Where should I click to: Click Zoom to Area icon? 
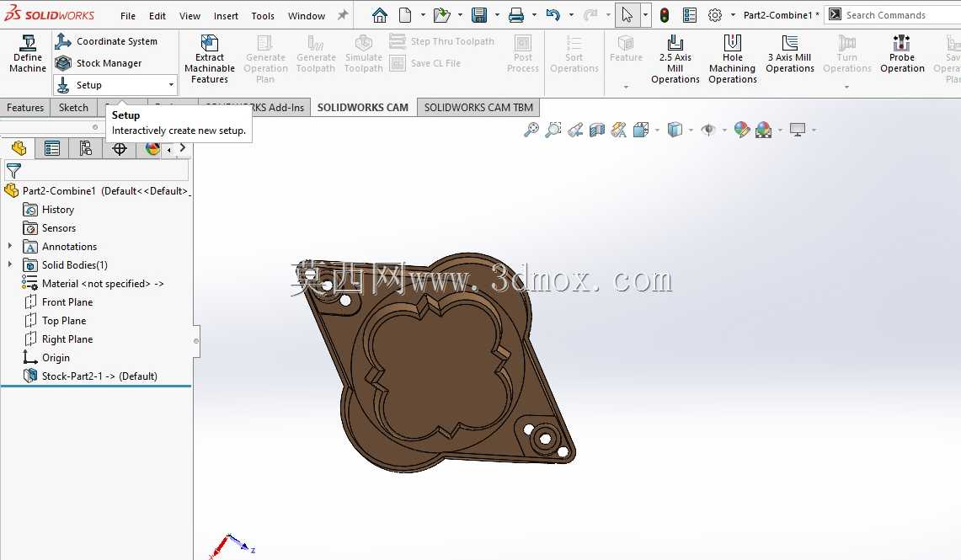(x=553, y=130)
